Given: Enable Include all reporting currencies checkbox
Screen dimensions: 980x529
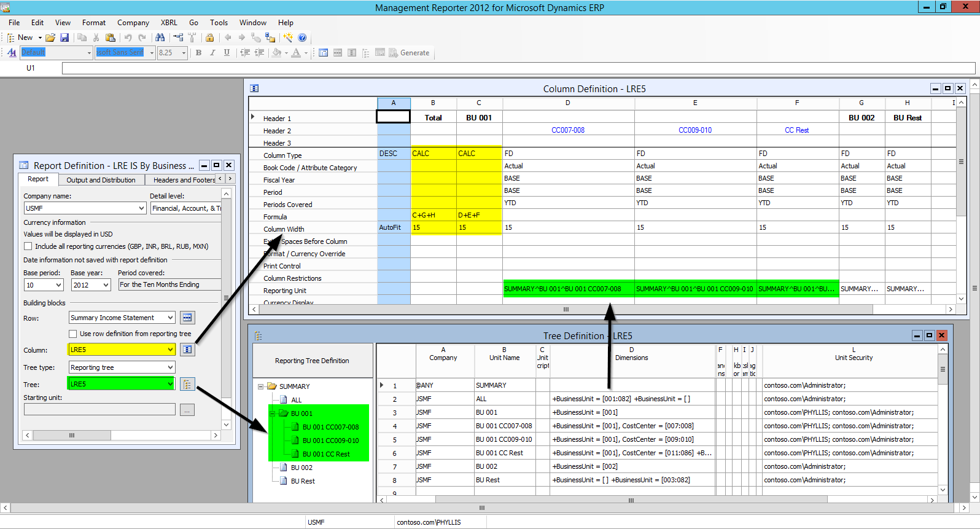Looking at the screenshot, I should pyautogui.click(x=28, y=246).
